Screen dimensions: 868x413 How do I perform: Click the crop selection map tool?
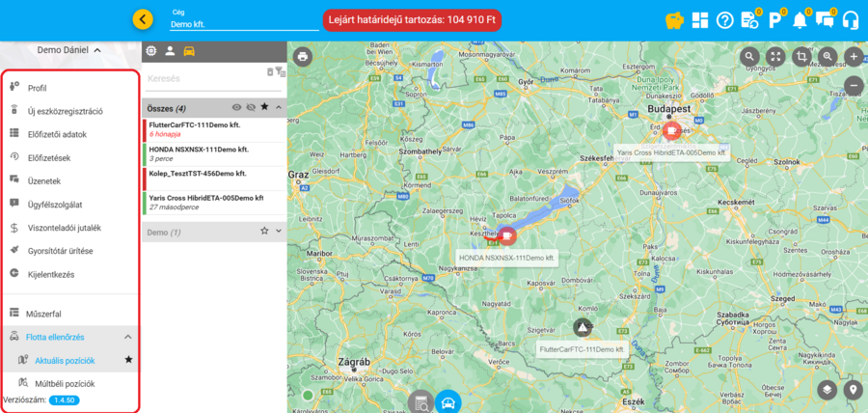pyautogui.click(x=800, y=57)
